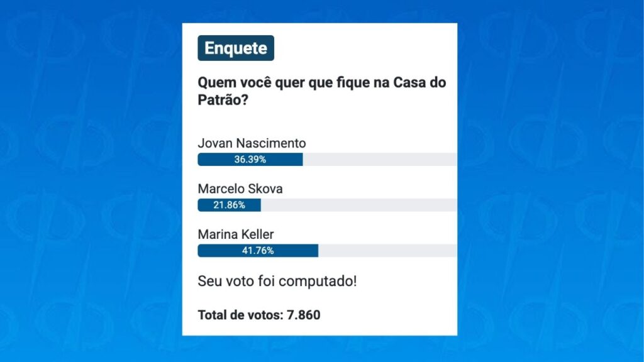Click the gray unfilled part of Marcelo's bar
The width and height of the screenshot is (644, 362).
point(359,205)
